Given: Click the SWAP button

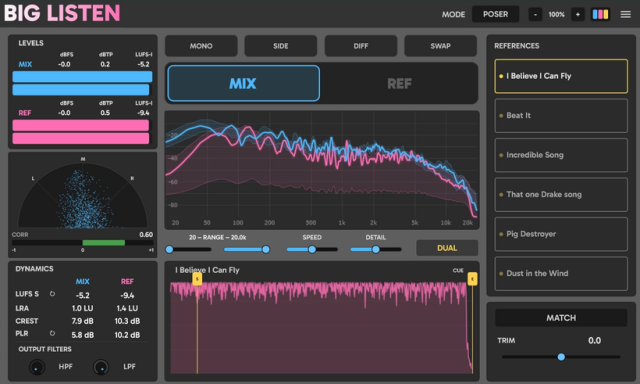Looking at the screenshot, I should pos(440,46).
